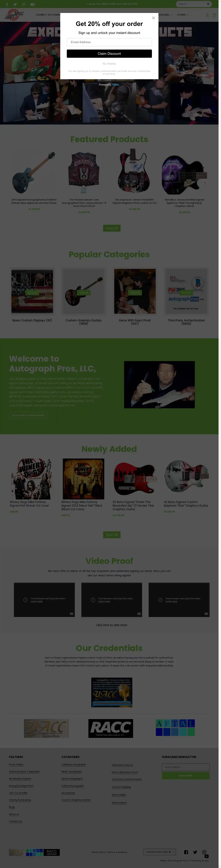
Task: Open YouTube icon in the top bar
Action: pos(32,4)
